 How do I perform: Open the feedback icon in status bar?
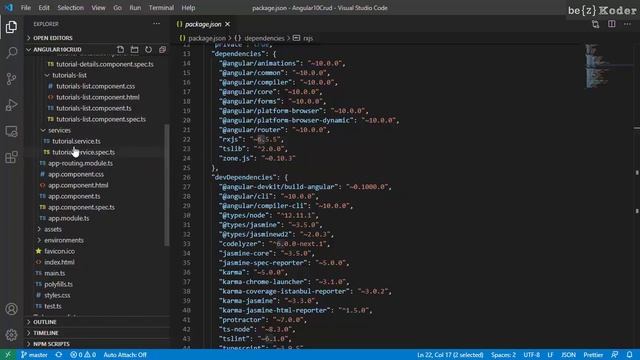[x=614, y=355]
